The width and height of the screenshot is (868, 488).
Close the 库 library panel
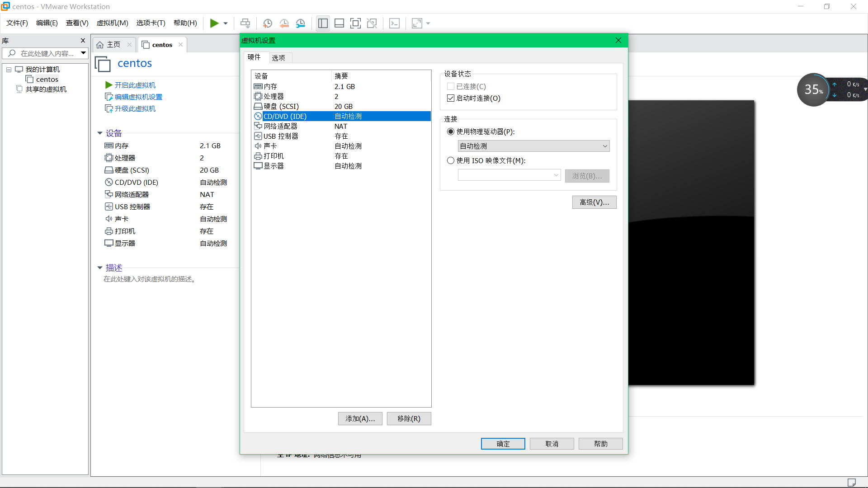tap(83, 41)
